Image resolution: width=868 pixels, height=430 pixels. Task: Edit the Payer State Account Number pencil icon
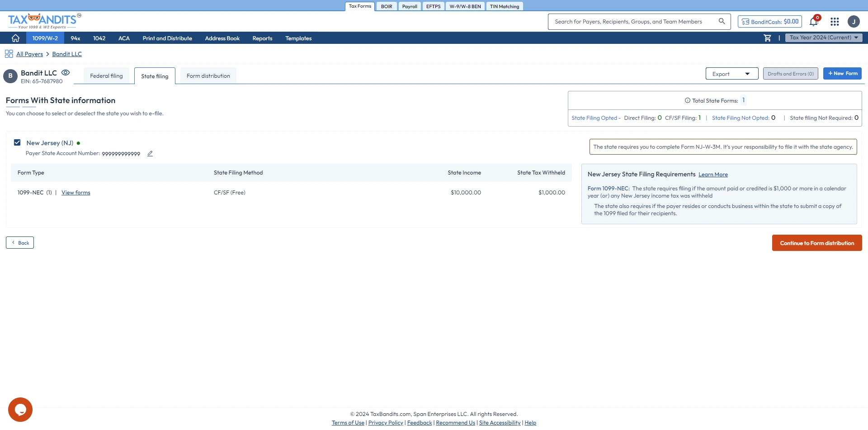click(150, 154)
